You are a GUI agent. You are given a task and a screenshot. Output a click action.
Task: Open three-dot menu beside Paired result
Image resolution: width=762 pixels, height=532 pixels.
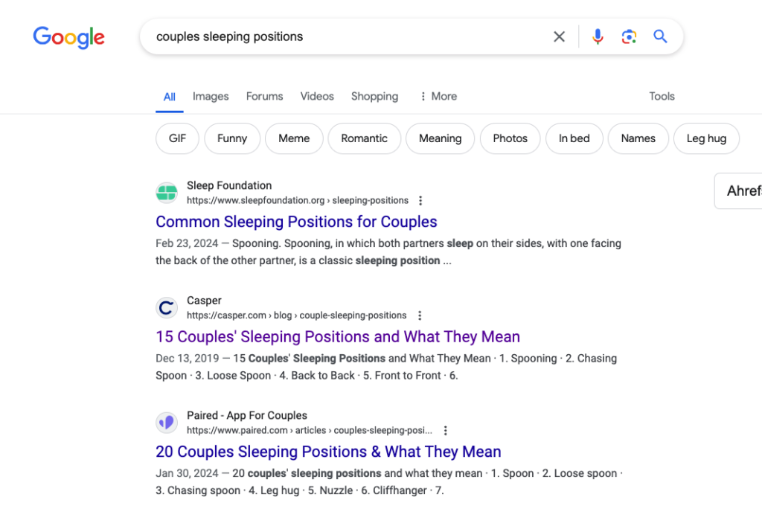pyautogui.click(x=445, y=431)
